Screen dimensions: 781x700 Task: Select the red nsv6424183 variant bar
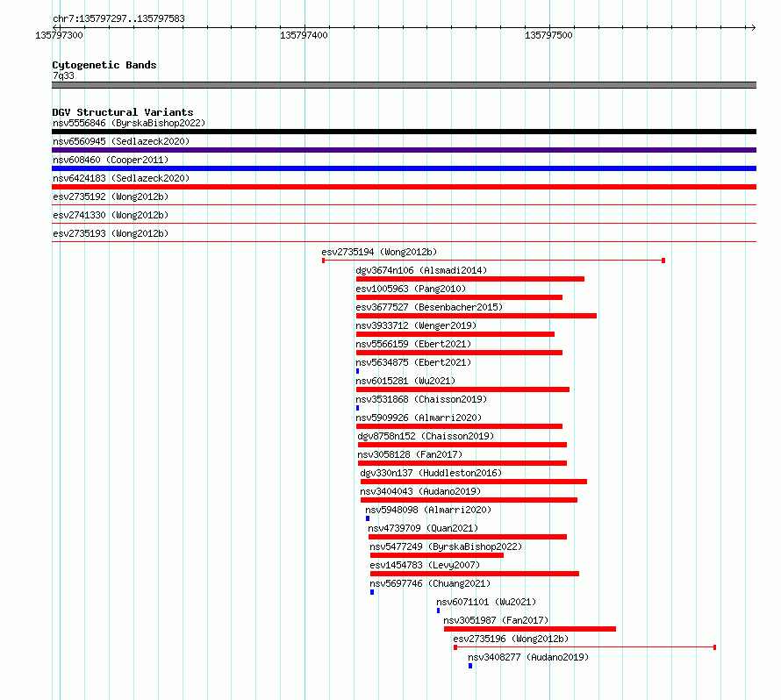404,187
